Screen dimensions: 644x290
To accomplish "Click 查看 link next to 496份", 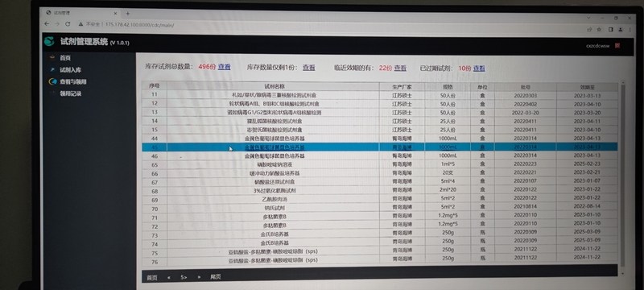I will (x=225, y=67).
